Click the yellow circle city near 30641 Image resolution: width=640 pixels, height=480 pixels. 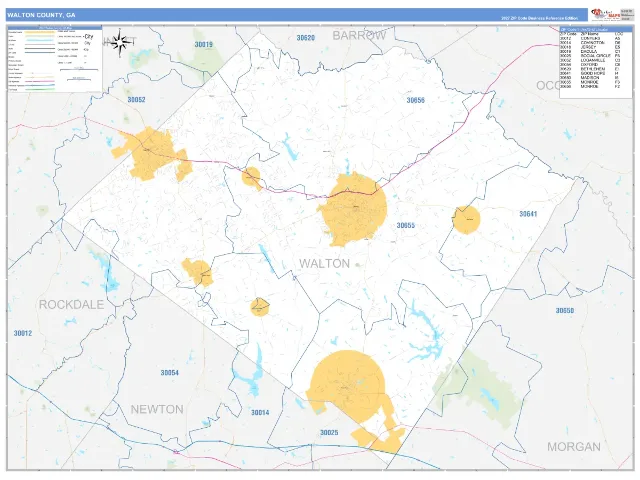tap(467, 220)
